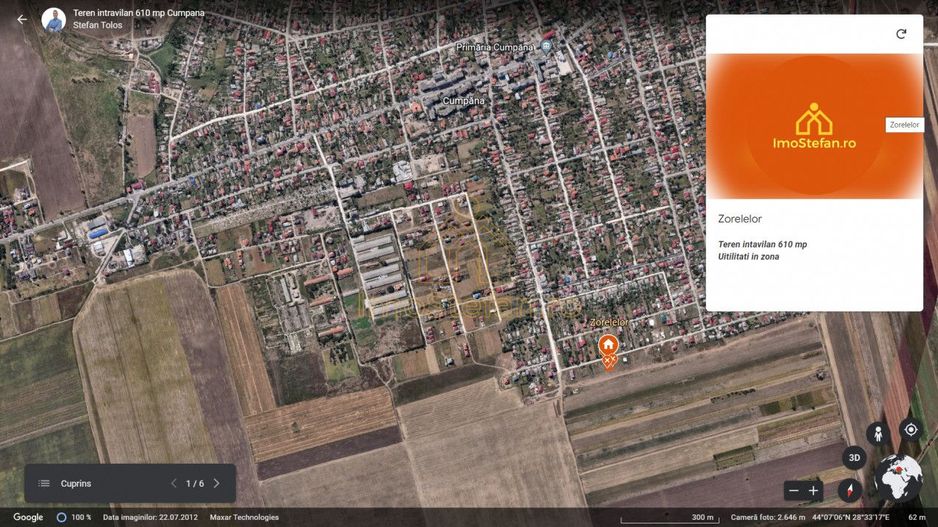Click the refresh icon in info card
The height and width of the screenshot is (527, 938).
click(900, 34)
